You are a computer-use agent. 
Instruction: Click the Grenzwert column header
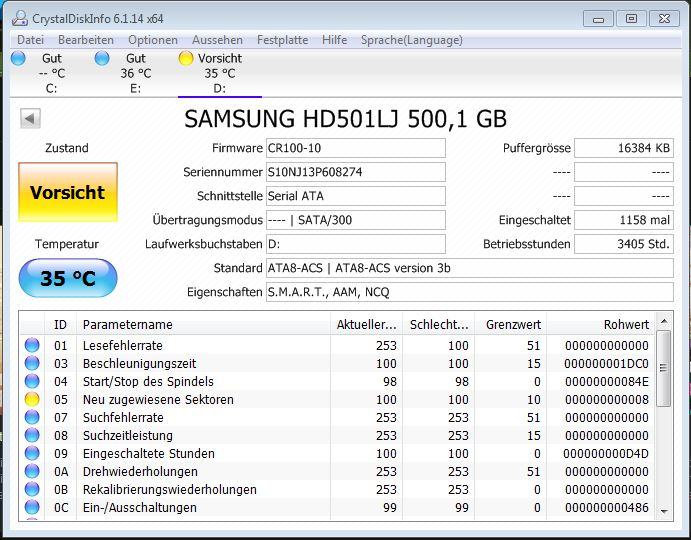tap(511, 324)
